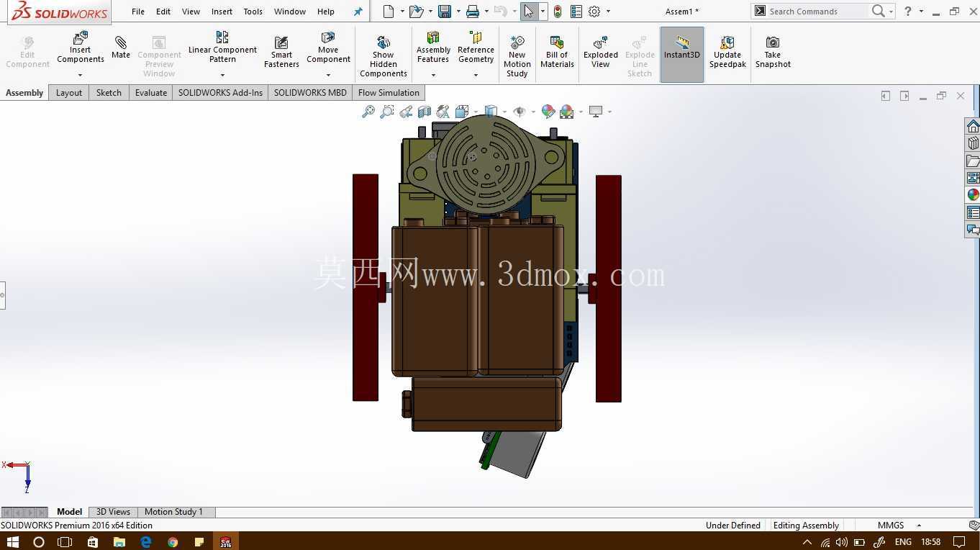980x550 pixels.
Task: Expand the Apply Scene dropdown arrow
Action: point(581,112)
